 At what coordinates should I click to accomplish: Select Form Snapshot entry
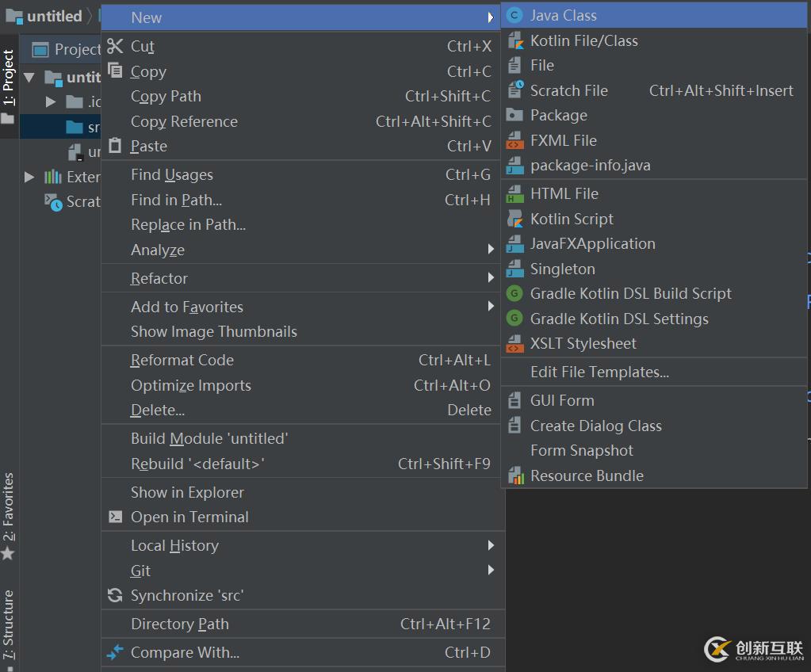tap(654, 451)
